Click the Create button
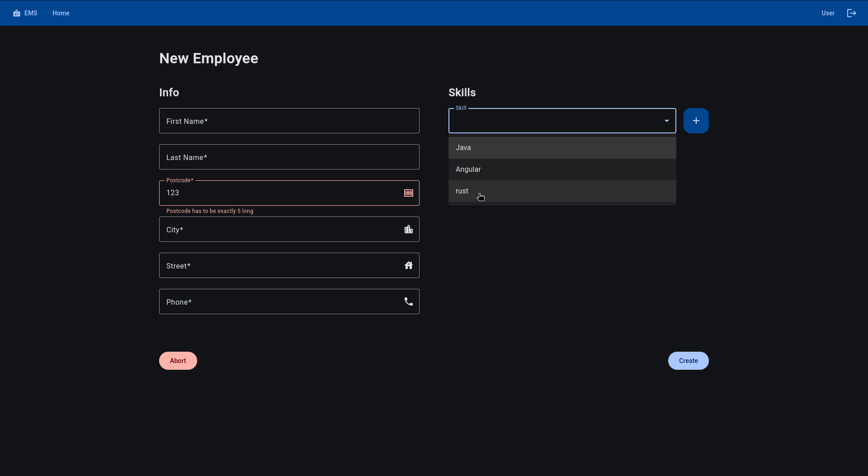 click(x=689, y=361)
